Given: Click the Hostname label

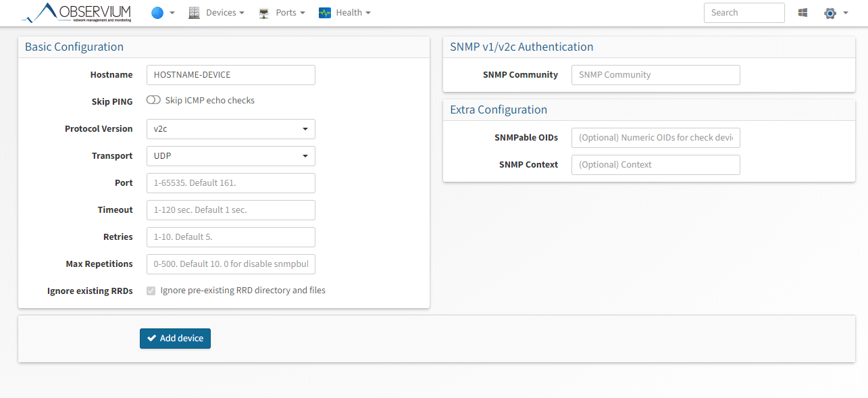Looking at the screenshot, I should (111, 75).
